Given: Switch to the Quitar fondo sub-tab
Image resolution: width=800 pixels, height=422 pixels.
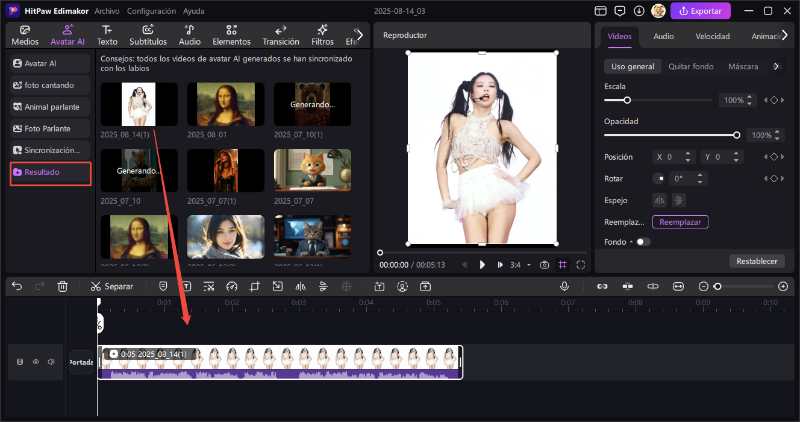Looking at the screenshot, I should [691, 66].
